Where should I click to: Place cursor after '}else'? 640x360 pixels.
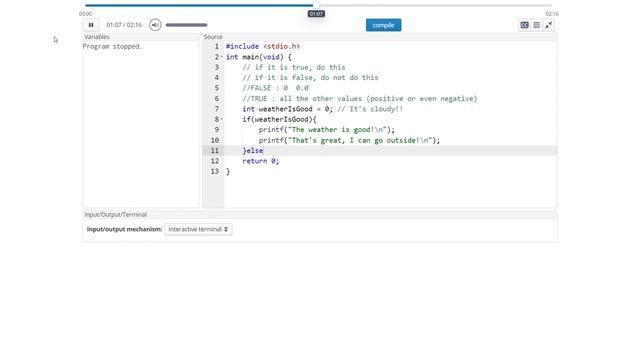[x=264, y=151]
